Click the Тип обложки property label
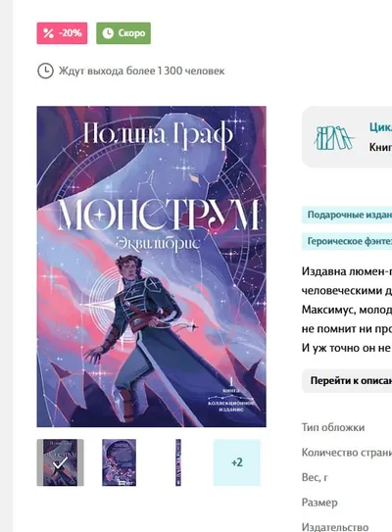The width and height of the screenshot is (392, 532). point(333,427)
